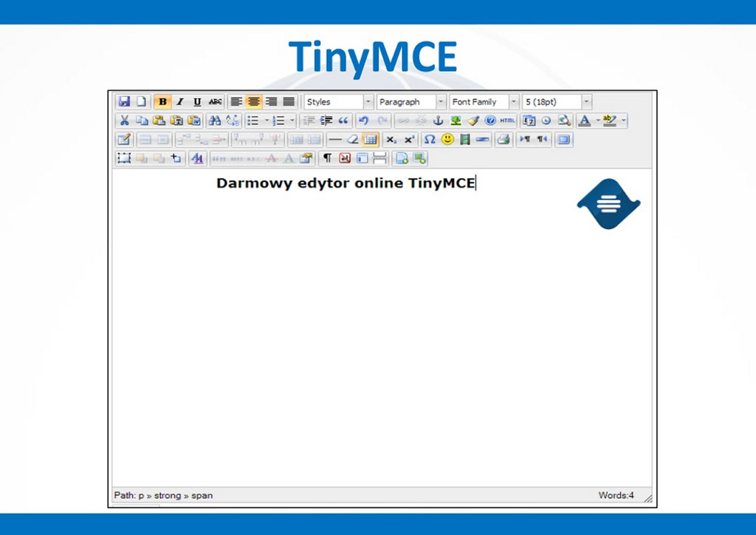
Task: Open Find and Replace icon
Action: point(233,120)
